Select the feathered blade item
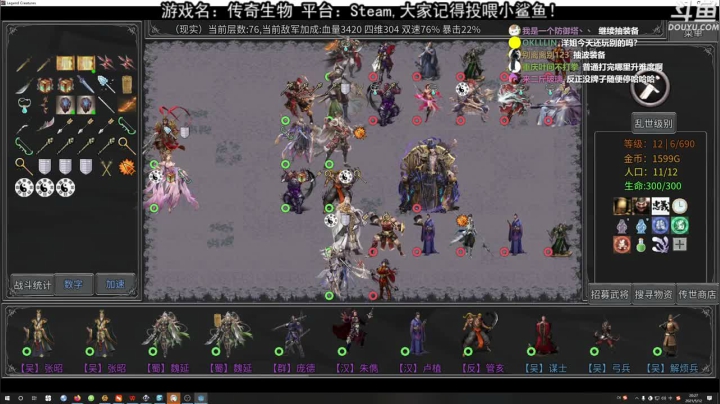The width and height of the screenshot is (720, 404). click(45, 125)
